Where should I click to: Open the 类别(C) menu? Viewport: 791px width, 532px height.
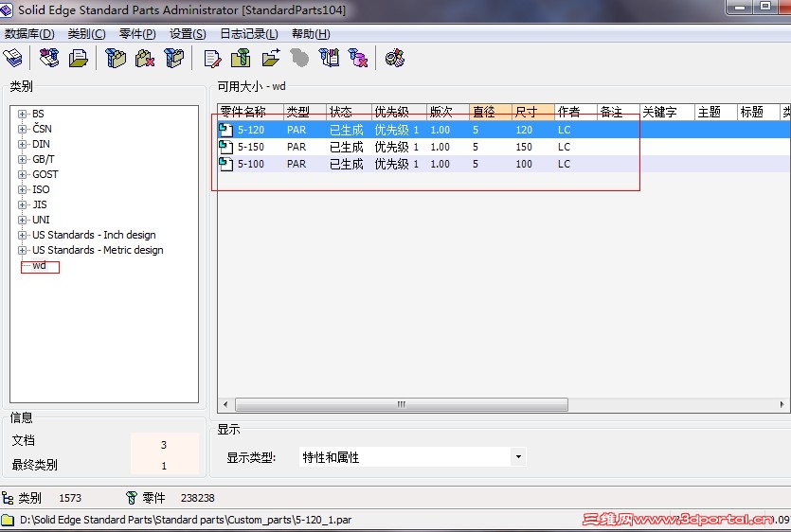[87, 34]
